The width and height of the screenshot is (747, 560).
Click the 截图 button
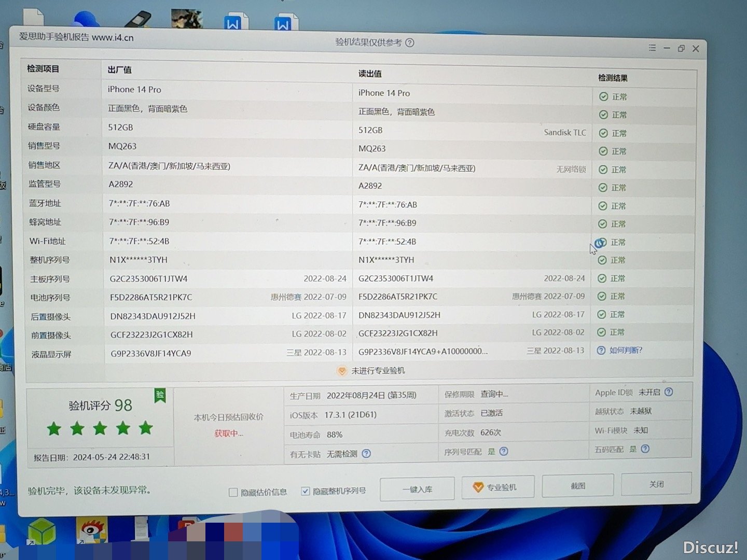click(578, 486)
